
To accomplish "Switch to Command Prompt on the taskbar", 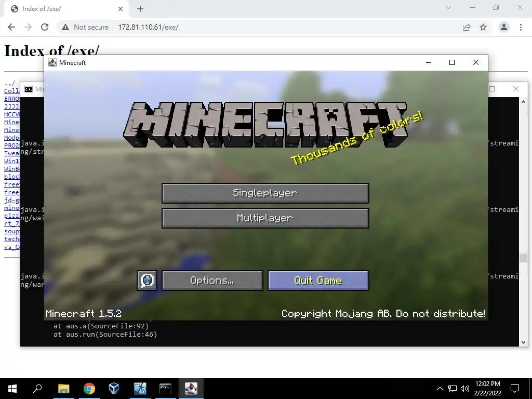I will pyautogui.click(x=165, y=389).
